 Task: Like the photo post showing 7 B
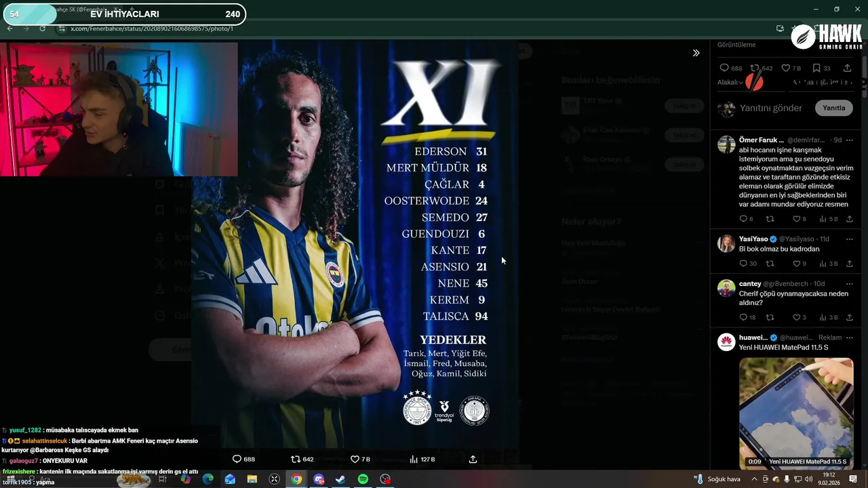[x=360, y=460]
